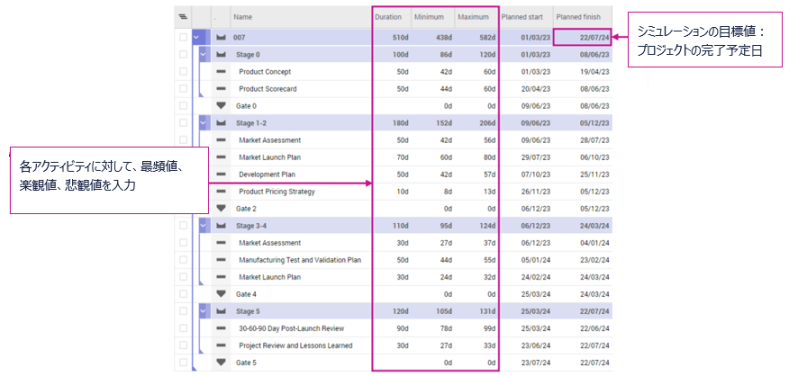Collapse the 007 project chevron

(x=196, y=37)
